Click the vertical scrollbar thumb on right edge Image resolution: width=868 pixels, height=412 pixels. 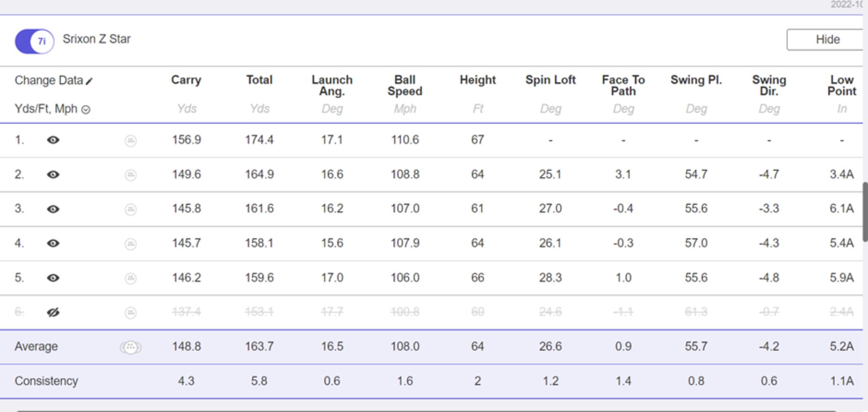(865, 212)
